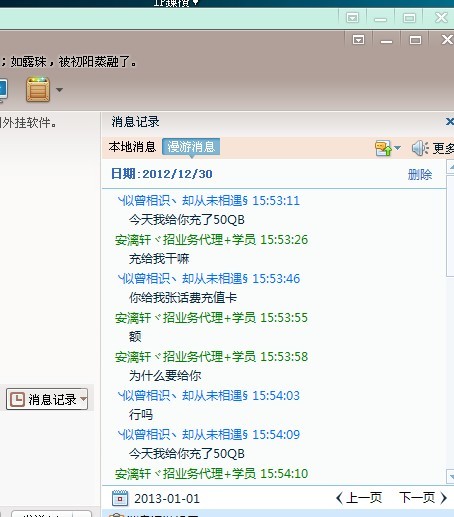Click 更多 in message records toolbar

443,148
